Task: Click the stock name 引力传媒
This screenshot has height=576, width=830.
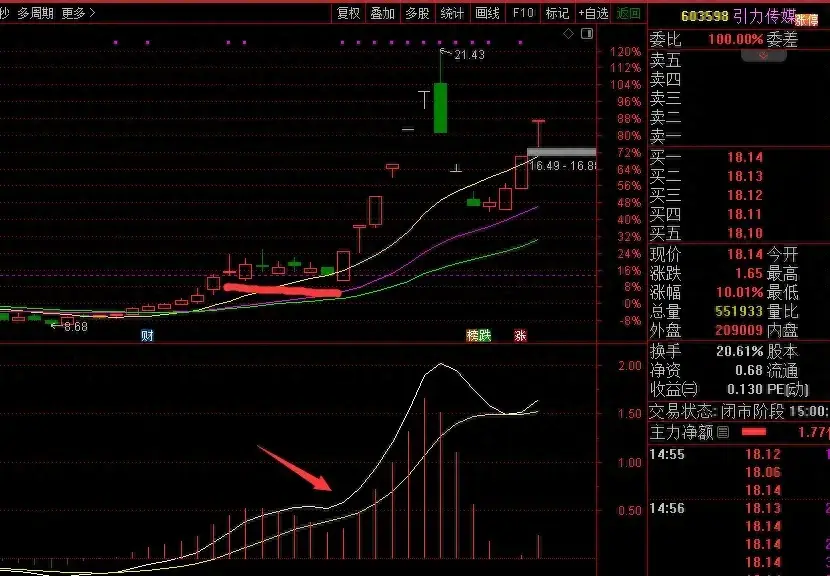Action: tap(765, 16)
